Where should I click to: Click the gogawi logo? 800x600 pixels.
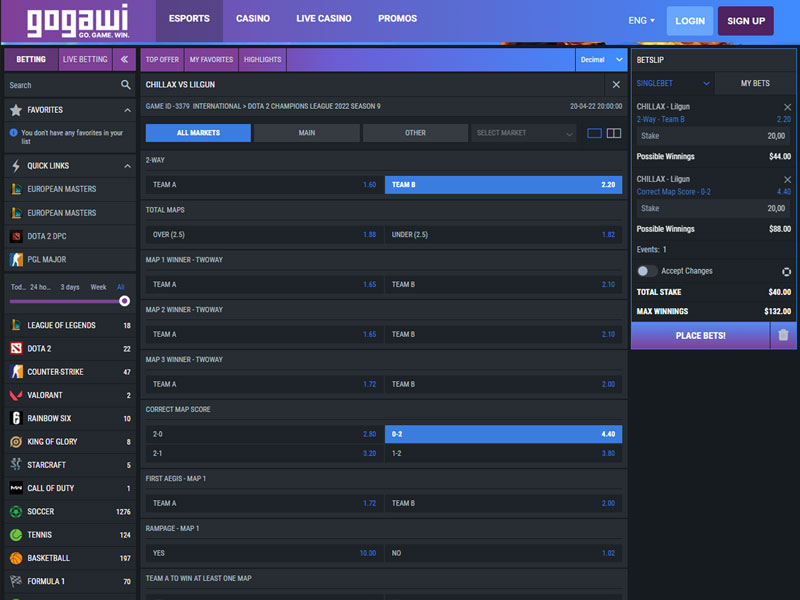78,21
